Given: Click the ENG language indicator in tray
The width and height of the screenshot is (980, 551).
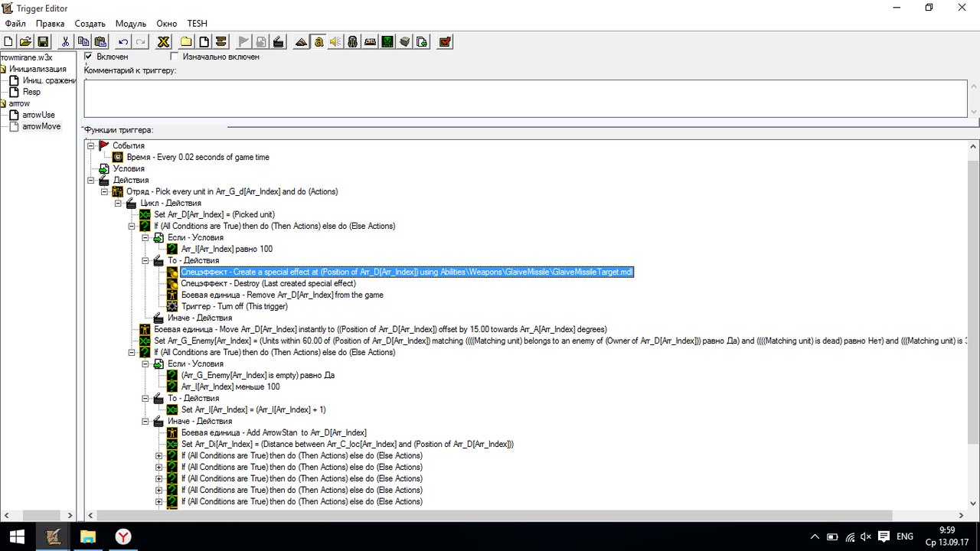Looking at the screenshot, I should [x=904, y=536].
